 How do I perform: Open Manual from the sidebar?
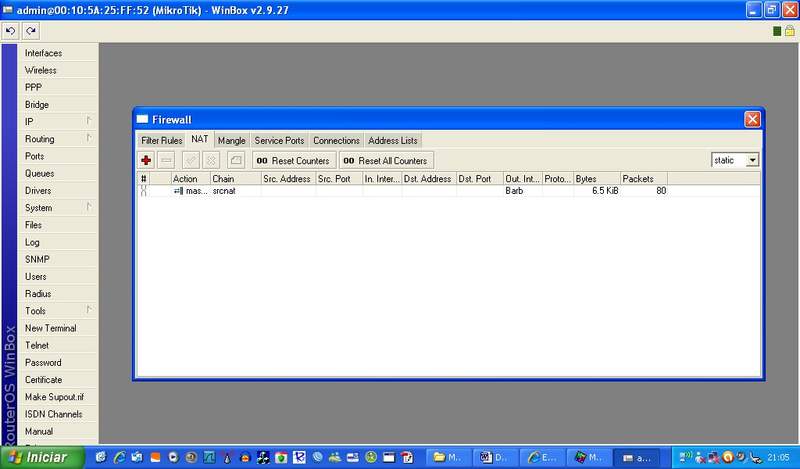click(58, 431)
